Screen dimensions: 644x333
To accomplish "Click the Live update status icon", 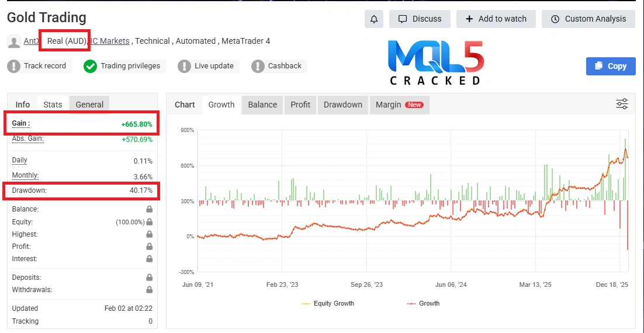I will (185, 66).
